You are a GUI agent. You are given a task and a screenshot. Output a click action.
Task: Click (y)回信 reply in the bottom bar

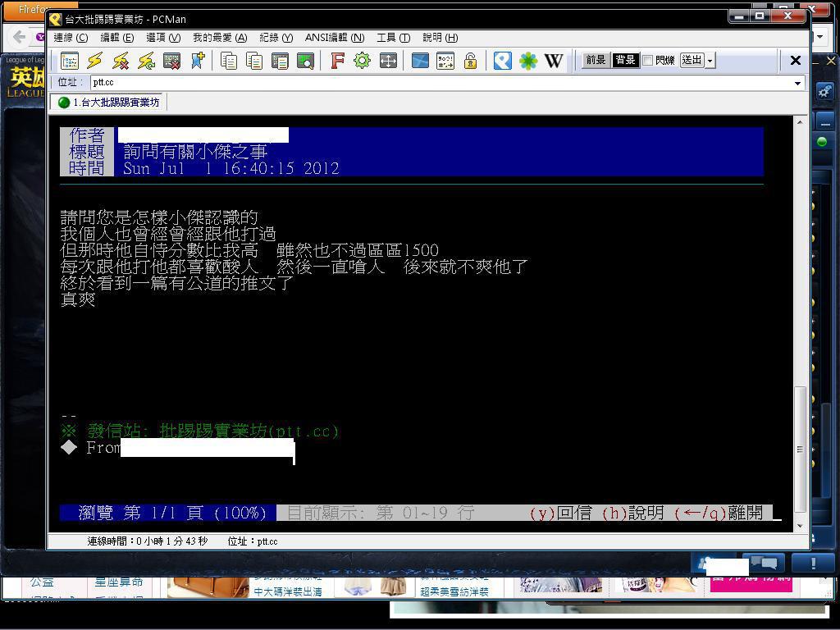point(561,513)
